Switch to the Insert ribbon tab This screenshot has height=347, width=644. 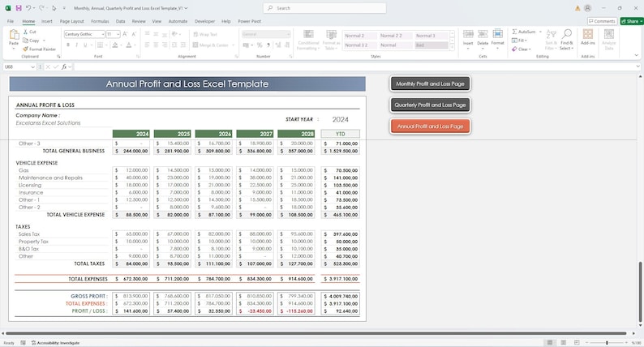click(x=46, y=21)
